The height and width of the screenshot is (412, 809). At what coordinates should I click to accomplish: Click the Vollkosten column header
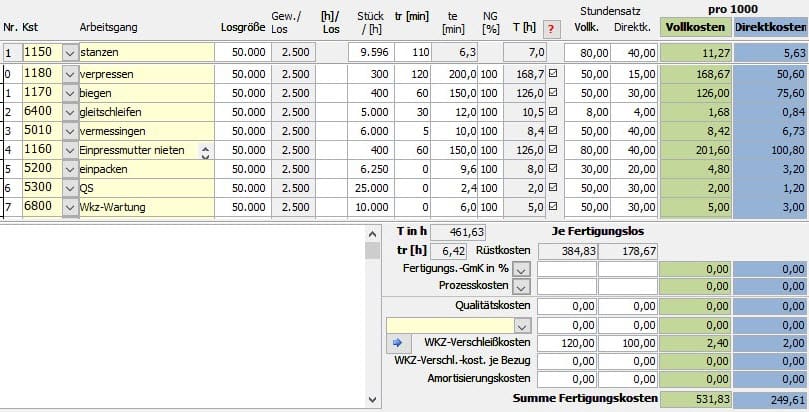(x=696, y=29)
